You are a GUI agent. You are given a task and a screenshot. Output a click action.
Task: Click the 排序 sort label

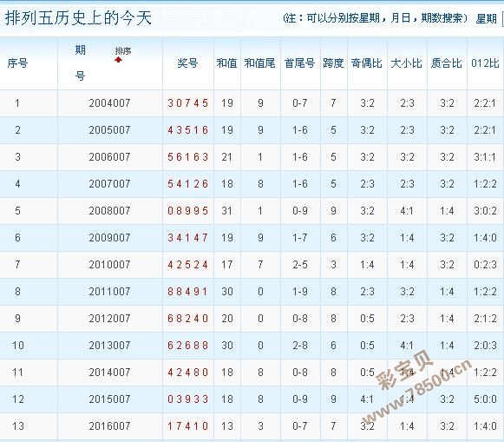pos(123,51)
